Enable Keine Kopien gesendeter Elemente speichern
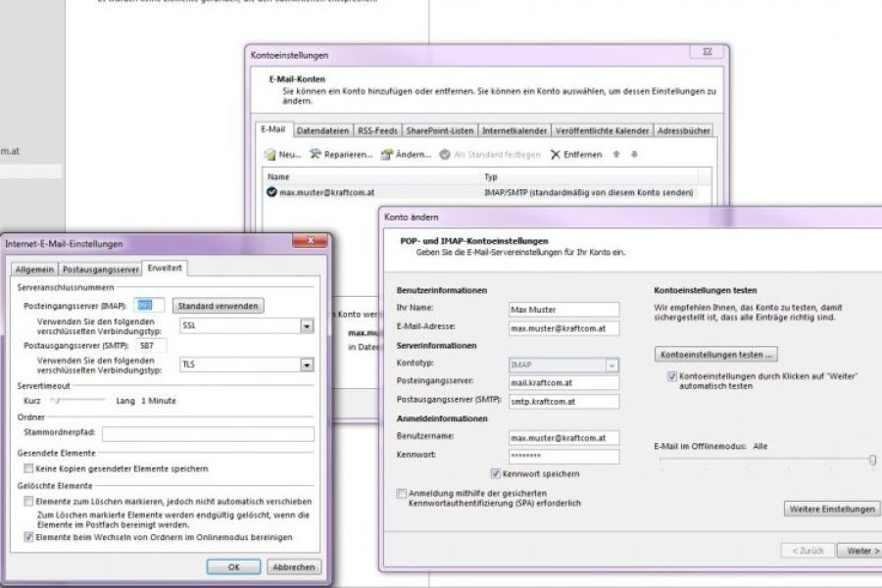This screenshot has height=588, width=882. click(27, 467)
